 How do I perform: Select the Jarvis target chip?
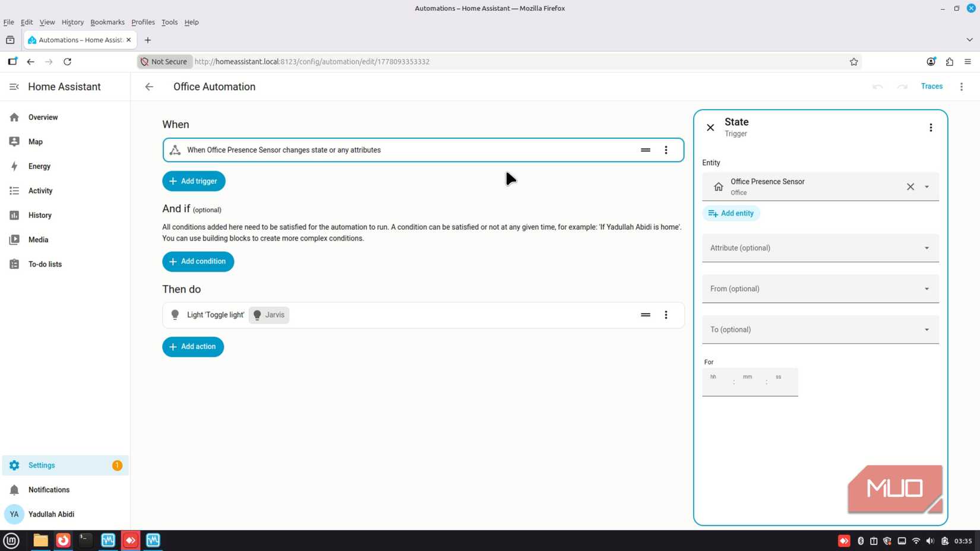(269, 315)
